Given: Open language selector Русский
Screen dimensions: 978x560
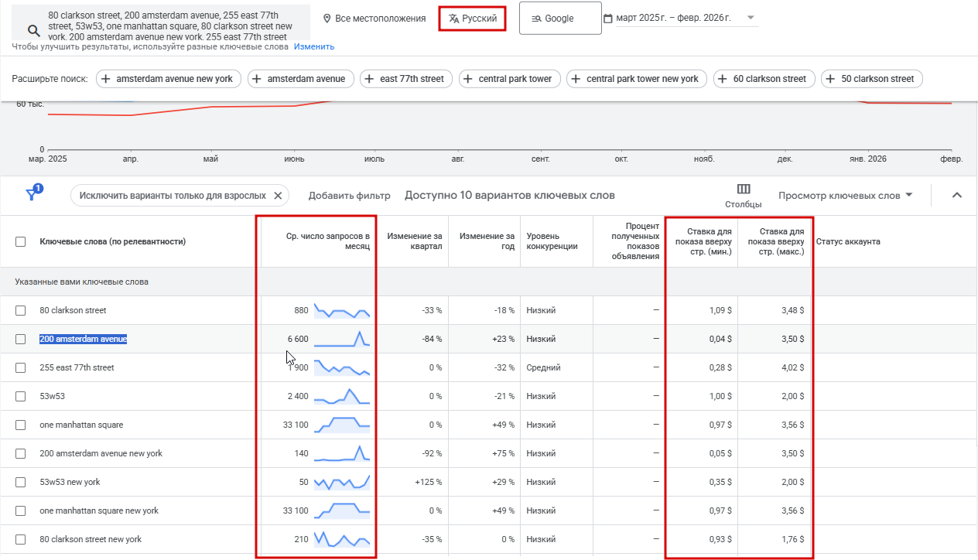Looking at the screenshot, I should [472, 19].
